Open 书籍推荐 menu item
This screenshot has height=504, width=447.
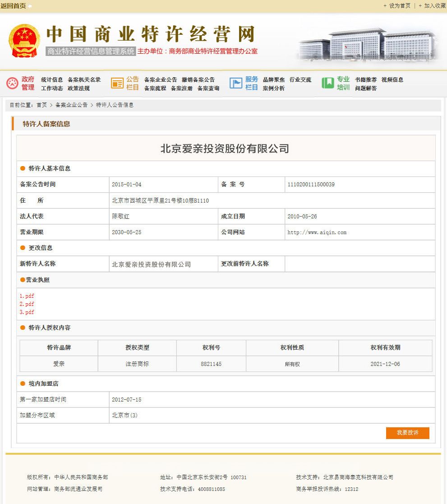[366, 80]
